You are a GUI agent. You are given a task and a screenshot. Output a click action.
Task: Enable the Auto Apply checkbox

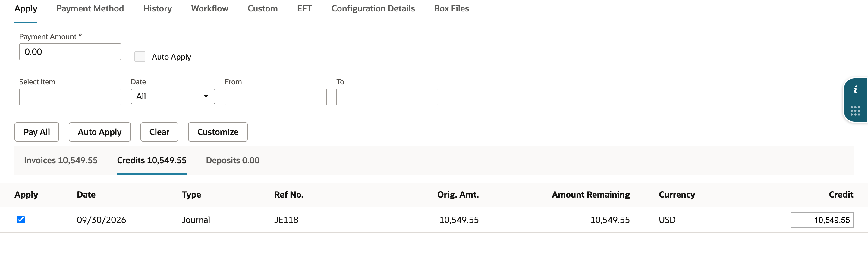[140, 57]
